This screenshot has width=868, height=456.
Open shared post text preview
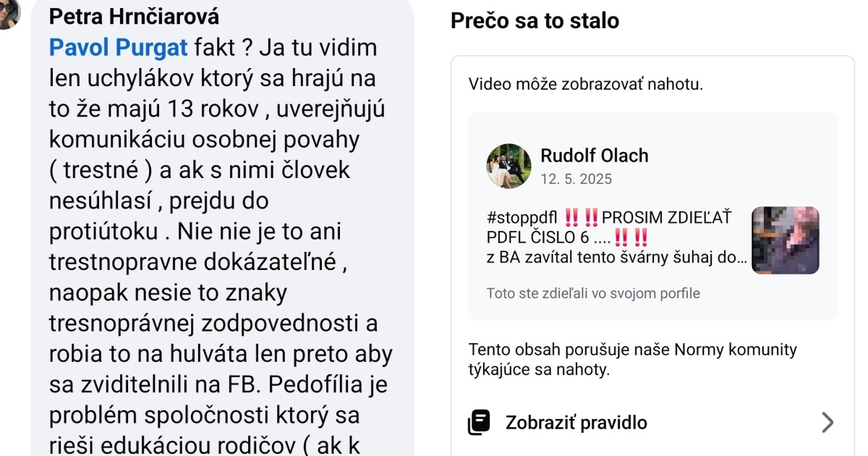617,237
